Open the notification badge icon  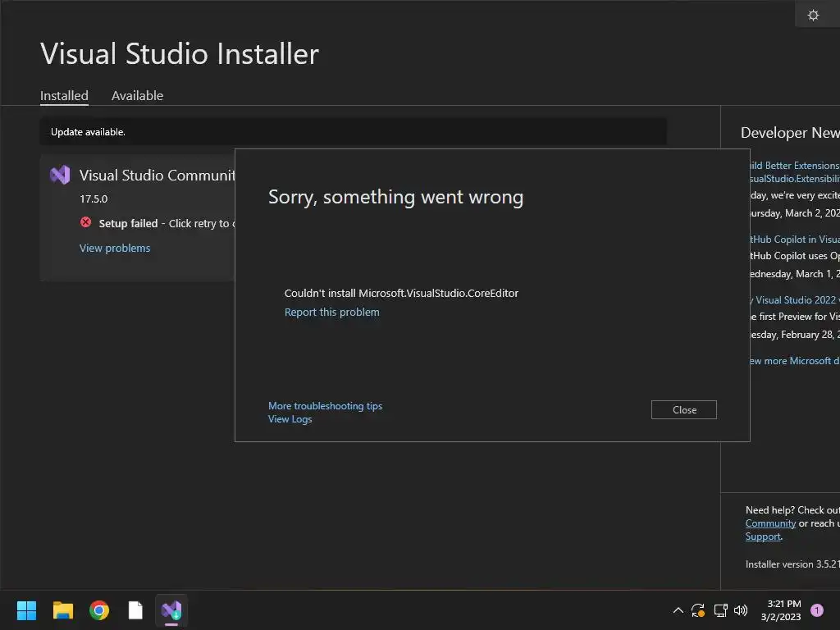point(816,610)
